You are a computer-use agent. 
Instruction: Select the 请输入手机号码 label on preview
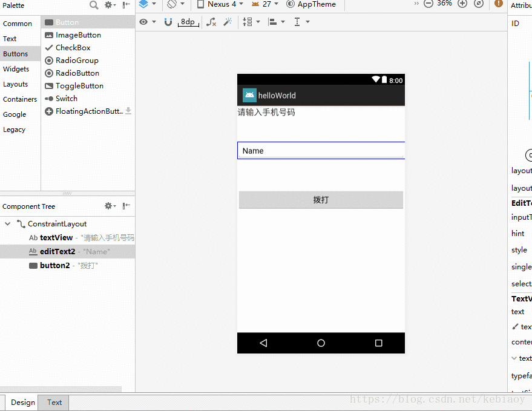tap(266, 113)
